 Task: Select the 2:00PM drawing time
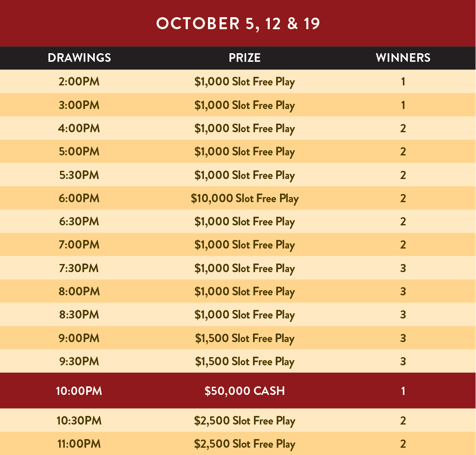(79, 82)
